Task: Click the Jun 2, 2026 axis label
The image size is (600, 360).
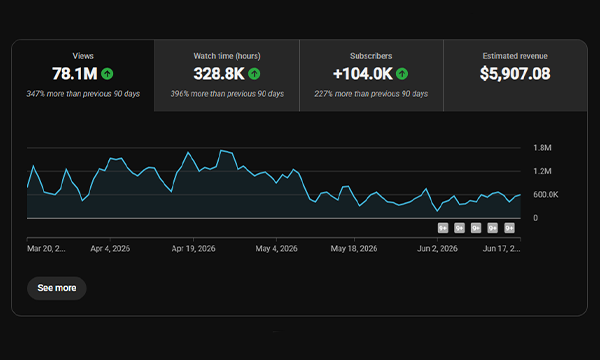Action: click(x=437, y=249)
